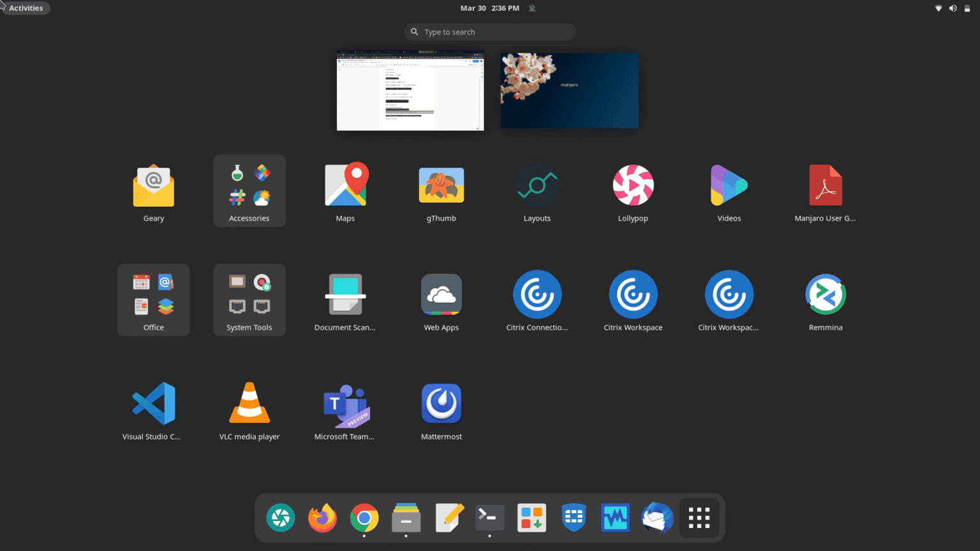
Task: Launch Firefox from the dock
Action: pyautogui.click(x=322, y=518)
